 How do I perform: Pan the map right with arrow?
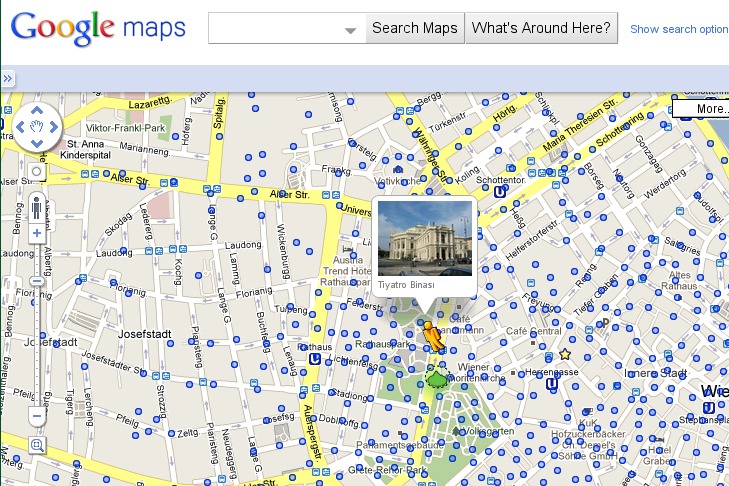(54, 126)
